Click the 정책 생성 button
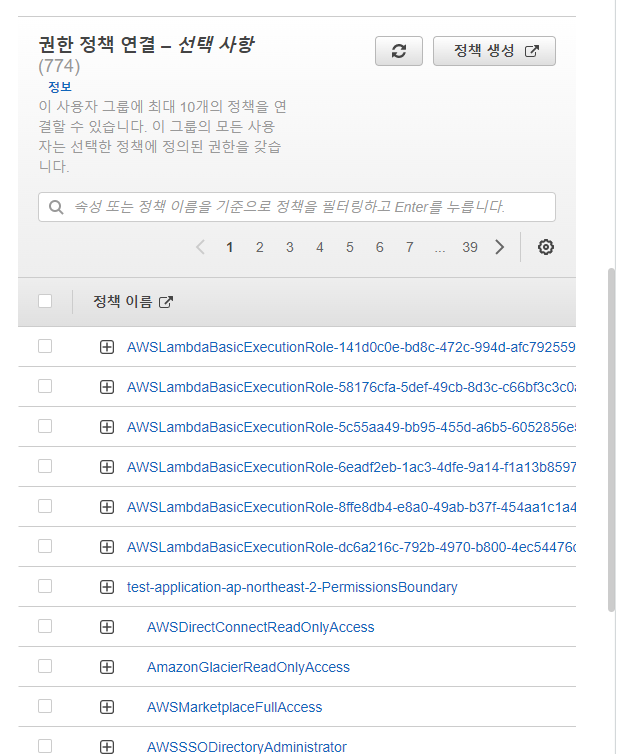Viewport: 631px width, 754px height. pos(494,51)
